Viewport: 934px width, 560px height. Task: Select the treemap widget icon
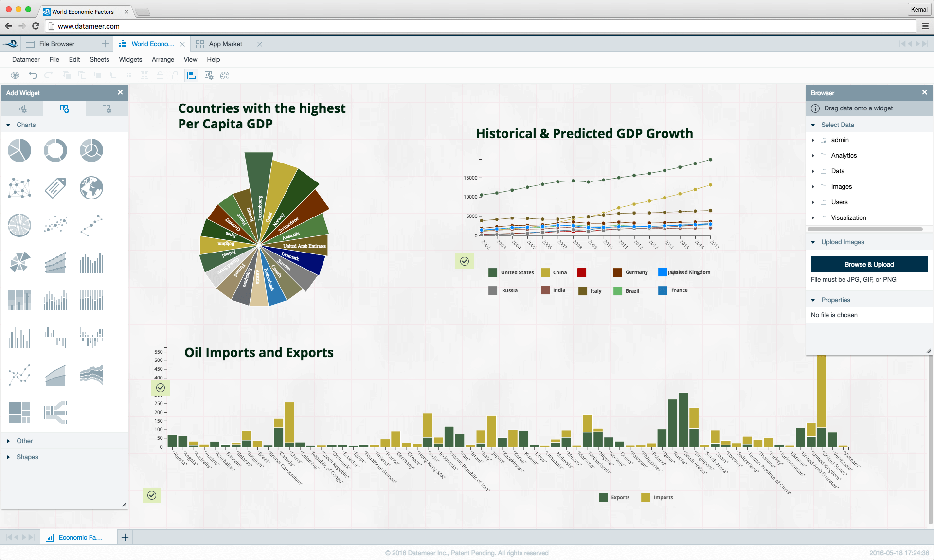pyautogui.click(x=19, y=413)
